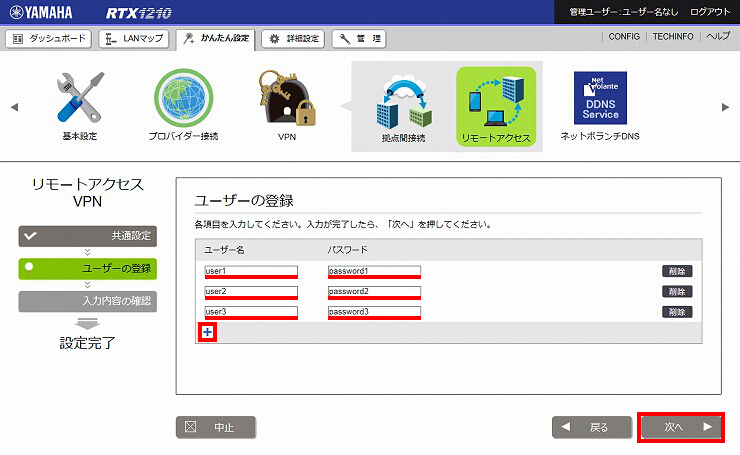Click the password2 field

pos(374,292)
